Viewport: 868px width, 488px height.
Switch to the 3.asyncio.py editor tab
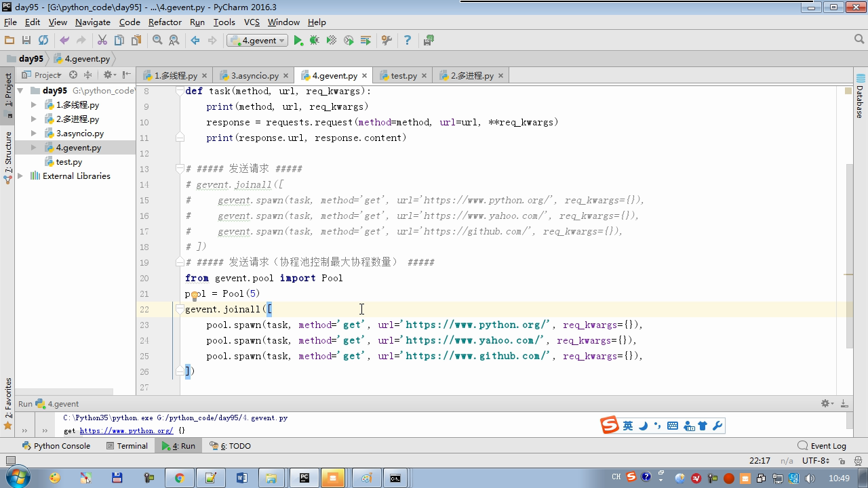pyautogui.click(x=254, y=76)
